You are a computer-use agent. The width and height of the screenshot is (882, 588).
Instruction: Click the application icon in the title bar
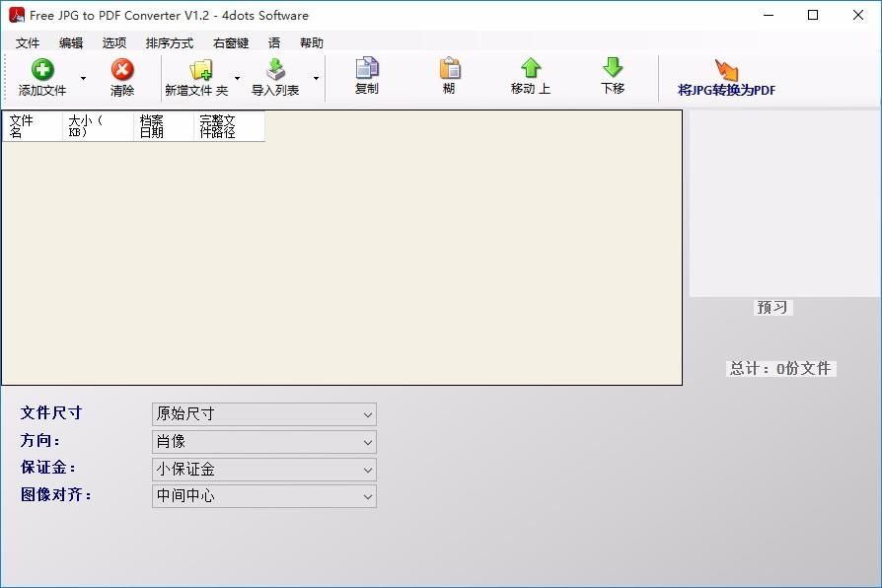[17, 15]
